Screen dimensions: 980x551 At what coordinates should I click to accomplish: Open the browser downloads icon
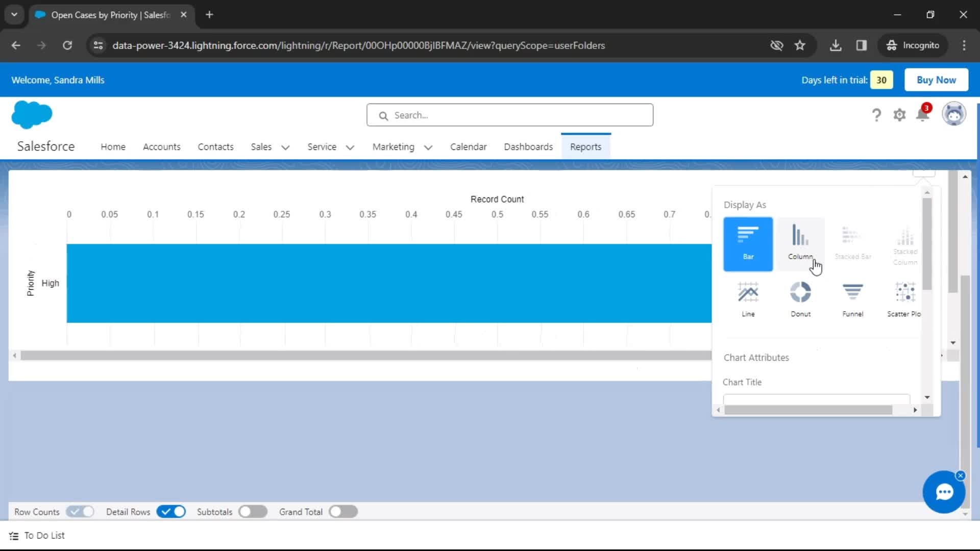(836, 45)
